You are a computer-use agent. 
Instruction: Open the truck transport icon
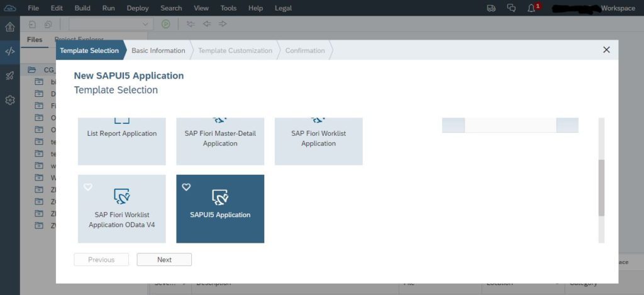491,8
